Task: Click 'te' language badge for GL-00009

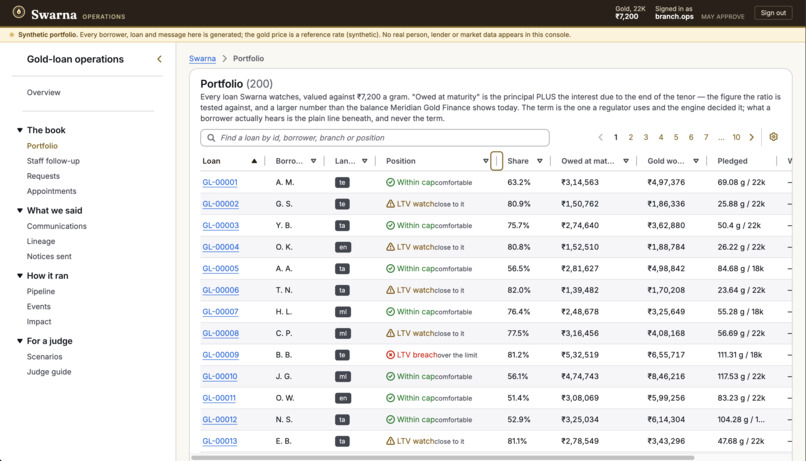Action: [342, 355]
